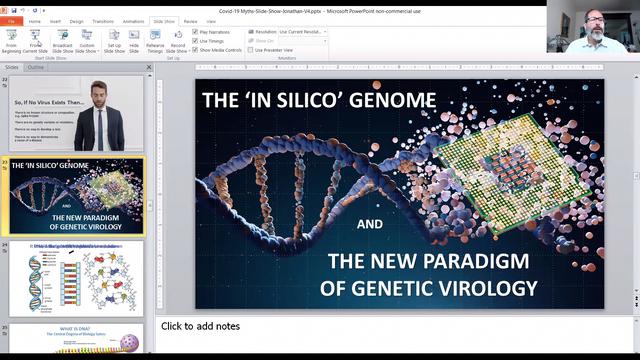Select the DNA structure slide thumbnail

[x=76, y=278]
